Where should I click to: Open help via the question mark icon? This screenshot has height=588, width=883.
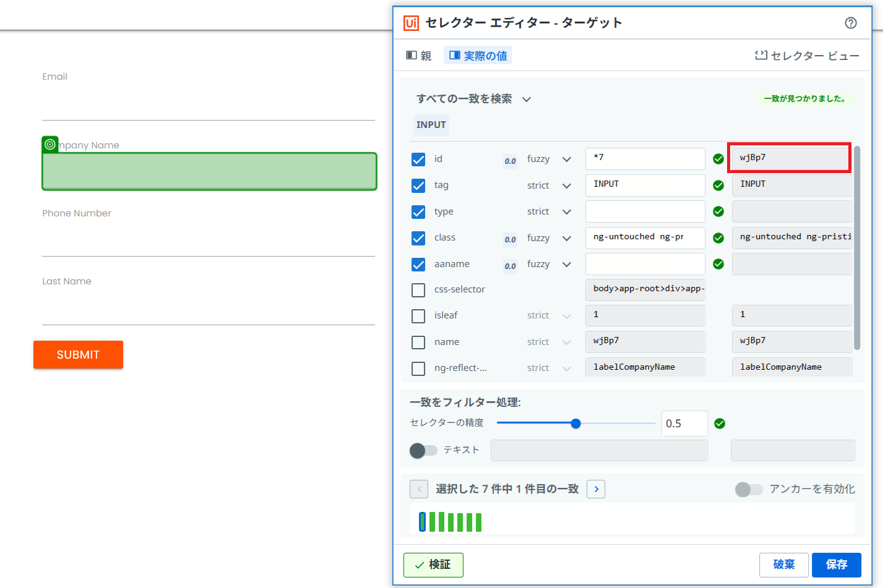[x=851, y=23]
